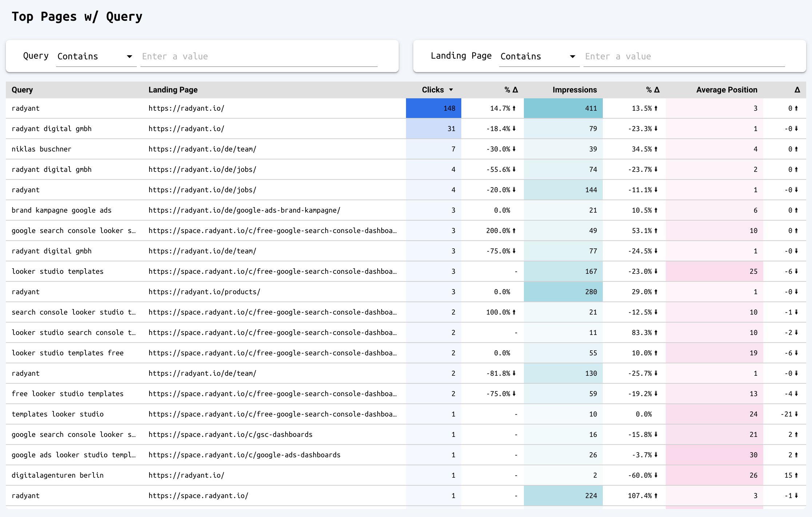812x517 pixels.
Task: Click the average position 25 cell
Action: (715, 271)
